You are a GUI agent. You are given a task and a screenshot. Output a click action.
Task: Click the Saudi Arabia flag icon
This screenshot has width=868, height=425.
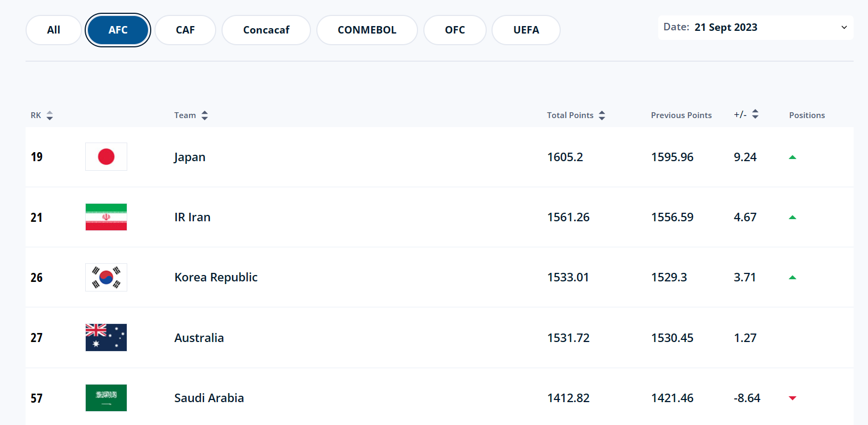coord(106,398)
